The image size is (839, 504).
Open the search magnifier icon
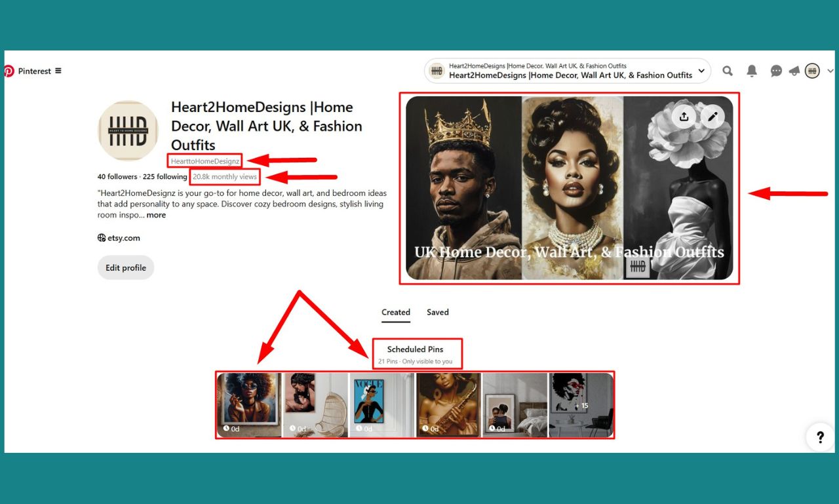tap(728, 71)
